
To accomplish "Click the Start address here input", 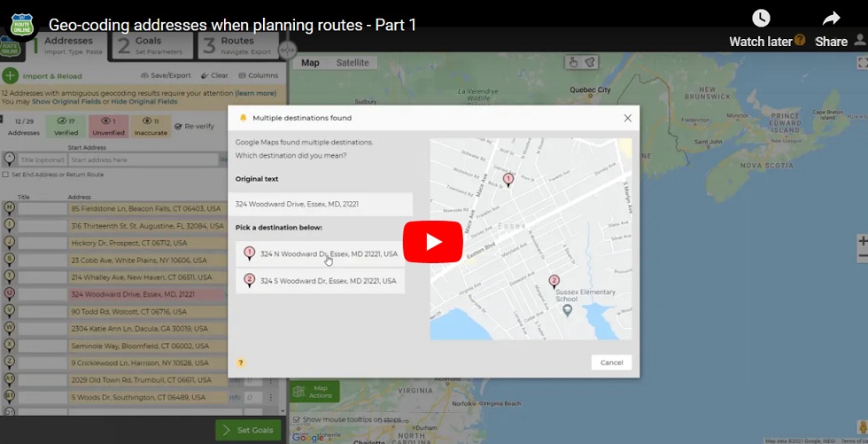I will click(143, 160).
